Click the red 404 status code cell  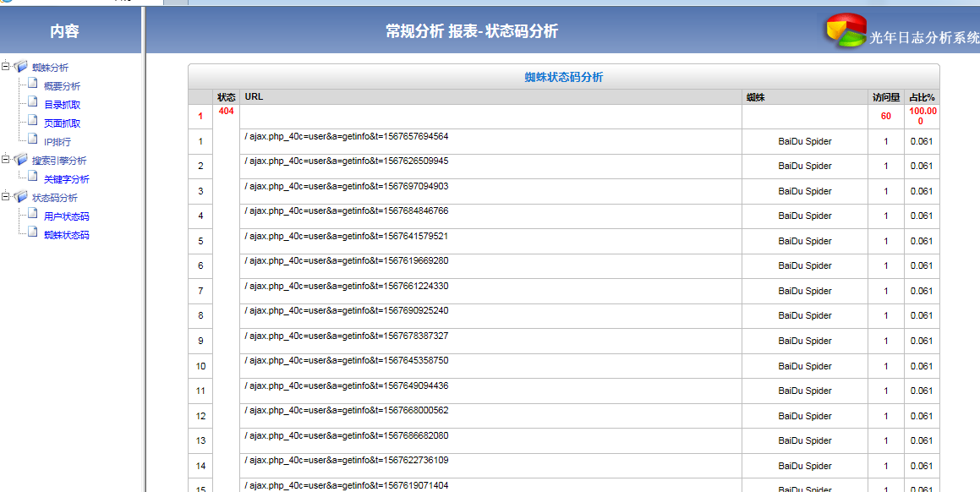click(x=226, y=112)
